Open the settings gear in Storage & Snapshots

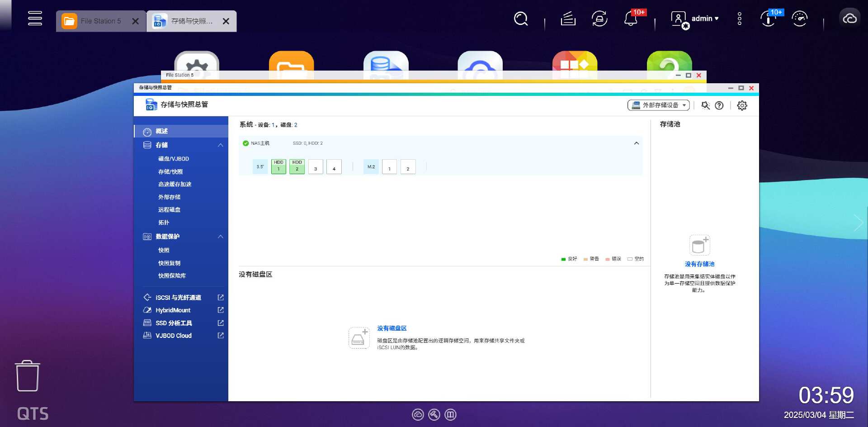(742, 105)
